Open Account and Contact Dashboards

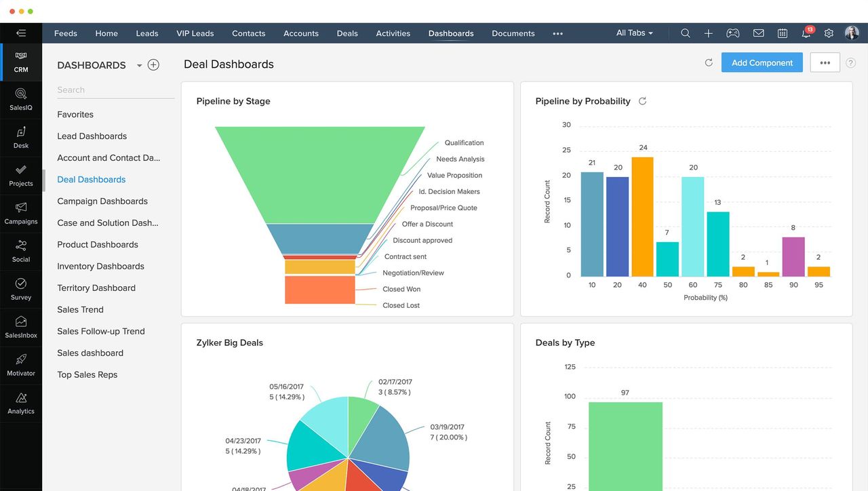pyautogui.click(x=108, y=158)
